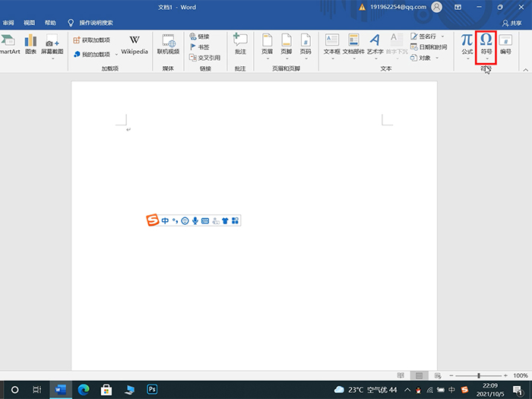Viewport: 532px width, 399px height.
Task: Open the screenshot (屏幕截图) tool
Action: pos(52,47)
